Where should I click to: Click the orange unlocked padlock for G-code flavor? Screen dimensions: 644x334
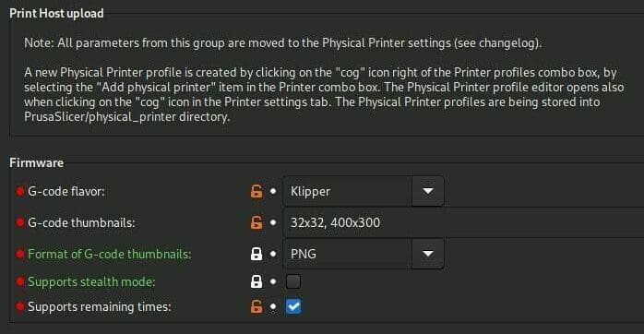click(x=256, y=191)
